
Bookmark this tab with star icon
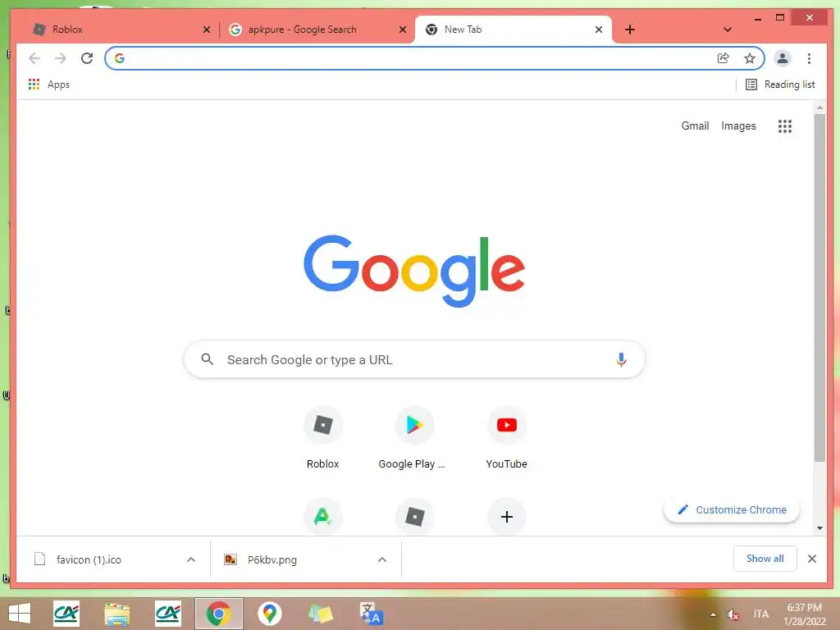(x=750, y=58)
